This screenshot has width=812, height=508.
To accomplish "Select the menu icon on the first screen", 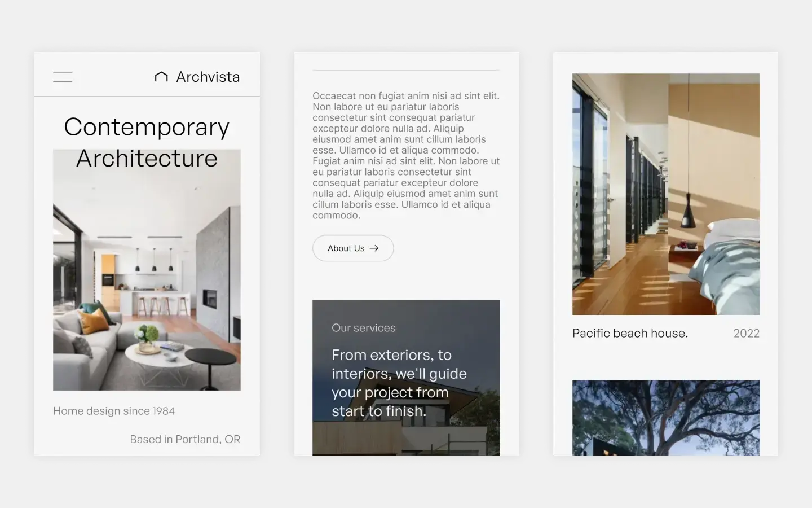I will [x=63, y=76].
